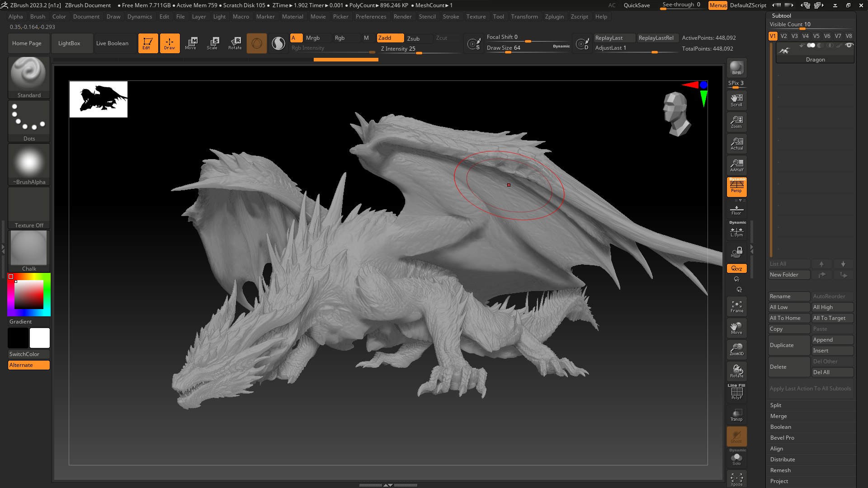Open the Chalk material selector

[x=29, y=251]
